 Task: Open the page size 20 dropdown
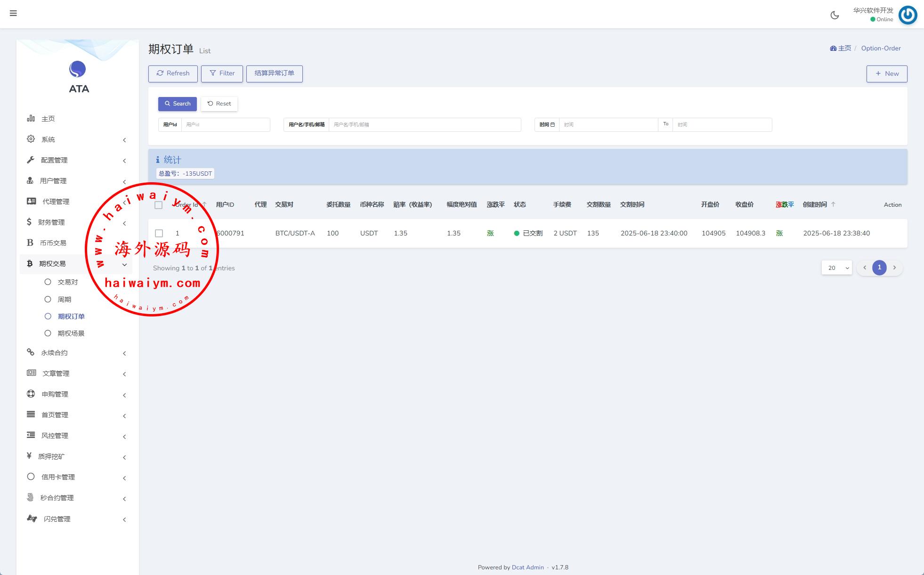click(x=836, y=268)
